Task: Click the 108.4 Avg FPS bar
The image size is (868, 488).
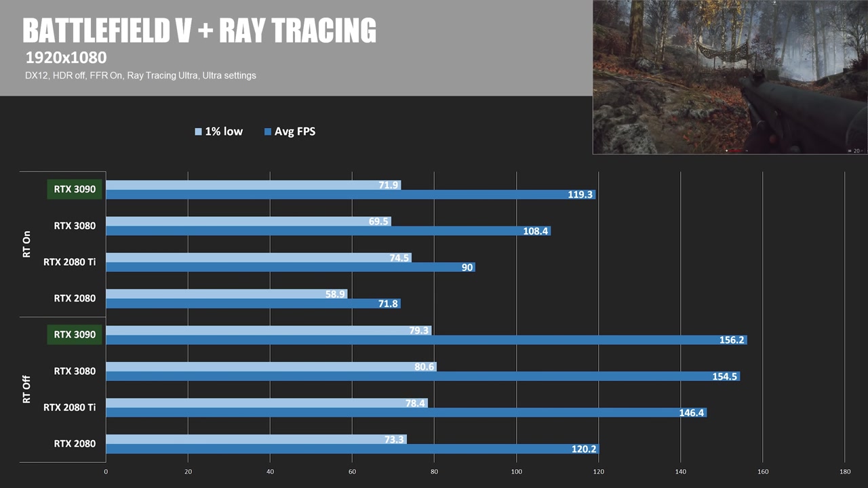Action: click(328, 231)
